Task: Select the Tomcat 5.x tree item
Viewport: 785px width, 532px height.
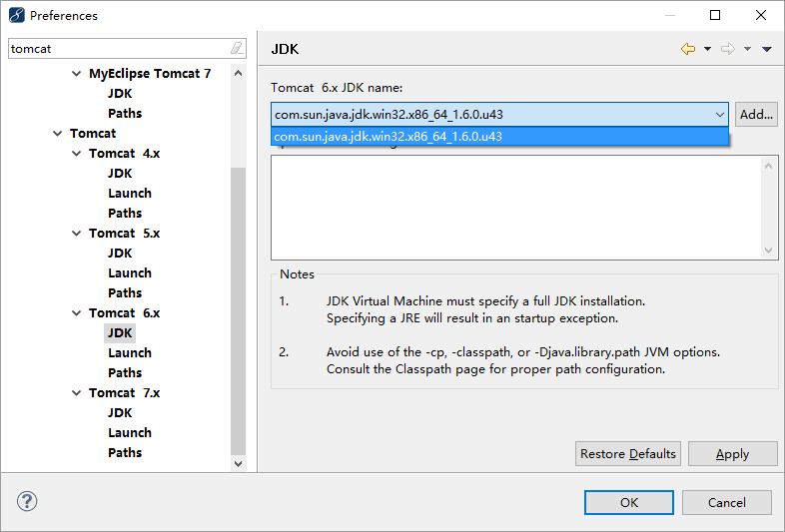Action: coord(124,234)
